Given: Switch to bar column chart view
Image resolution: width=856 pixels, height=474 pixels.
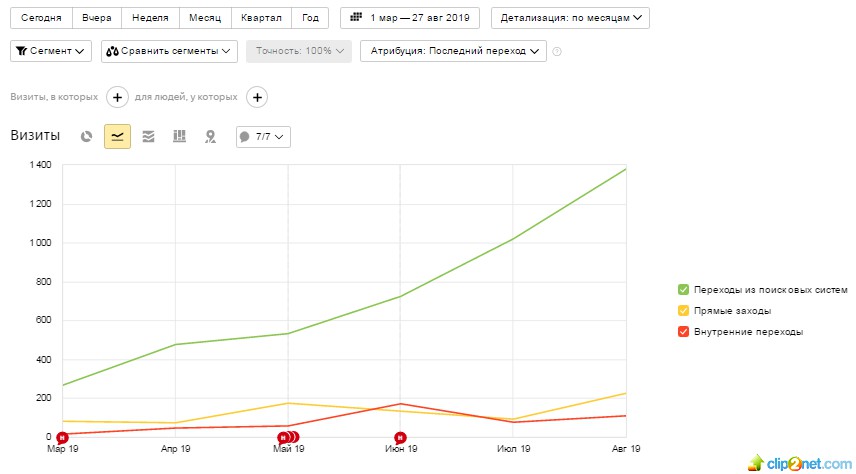Looking at the screenshot, I should tap(179, 137).
